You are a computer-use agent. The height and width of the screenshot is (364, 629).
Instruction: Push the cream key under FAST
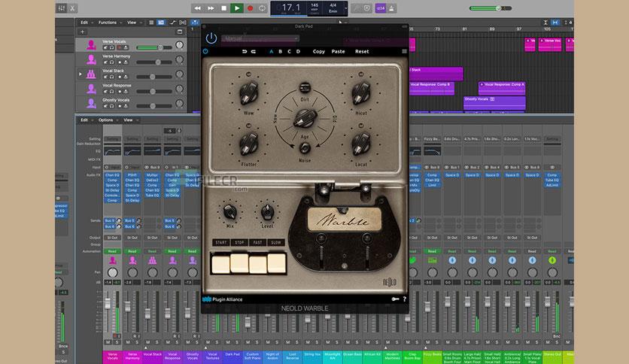click(x=258, y=264)
